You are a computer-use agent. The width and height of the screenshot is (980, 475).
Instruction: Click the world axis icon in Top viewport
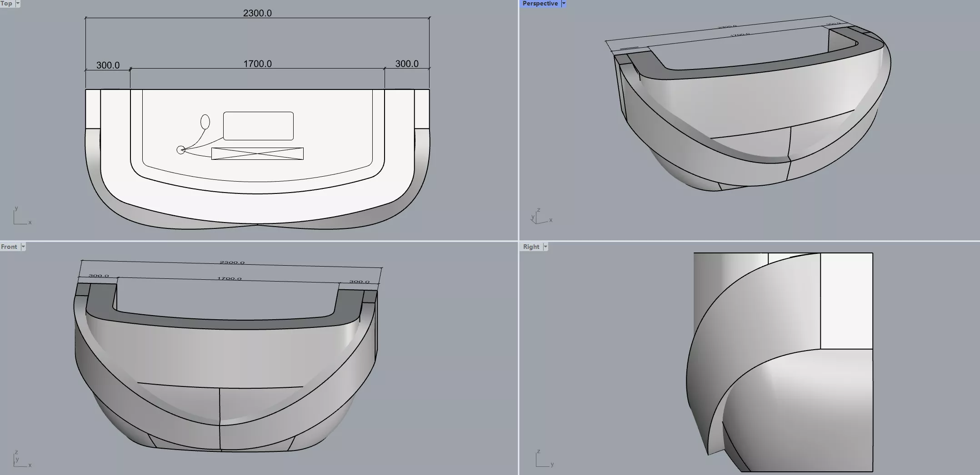click(x=22, y=216)
